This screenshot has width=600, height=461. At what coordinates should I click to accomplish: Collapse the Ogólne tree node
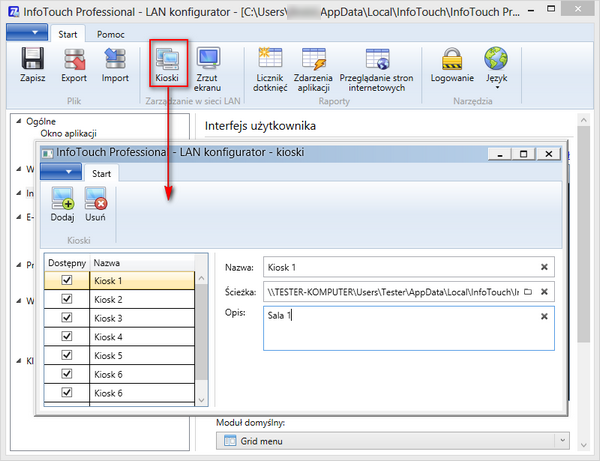point(18,121)
